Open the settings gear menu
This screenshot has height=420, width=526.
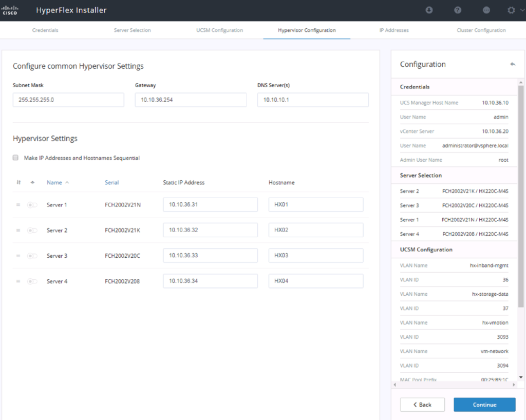pyautogui.click(x=511, y=10)
